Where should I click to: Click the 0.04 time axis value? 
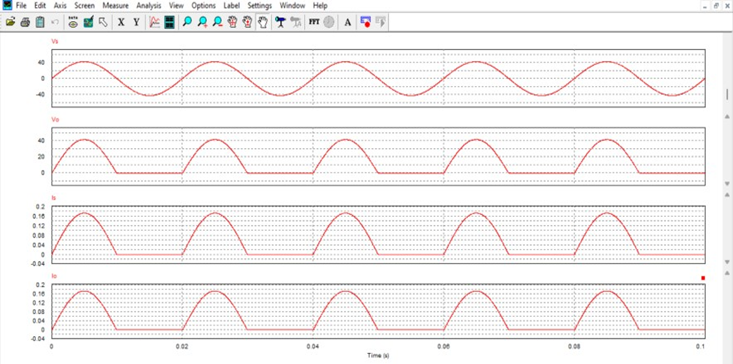[x=312, y=347]
